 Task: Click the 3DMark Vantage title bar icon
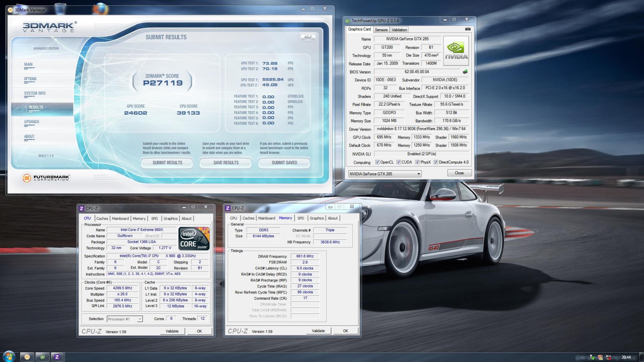click(10, 10)
